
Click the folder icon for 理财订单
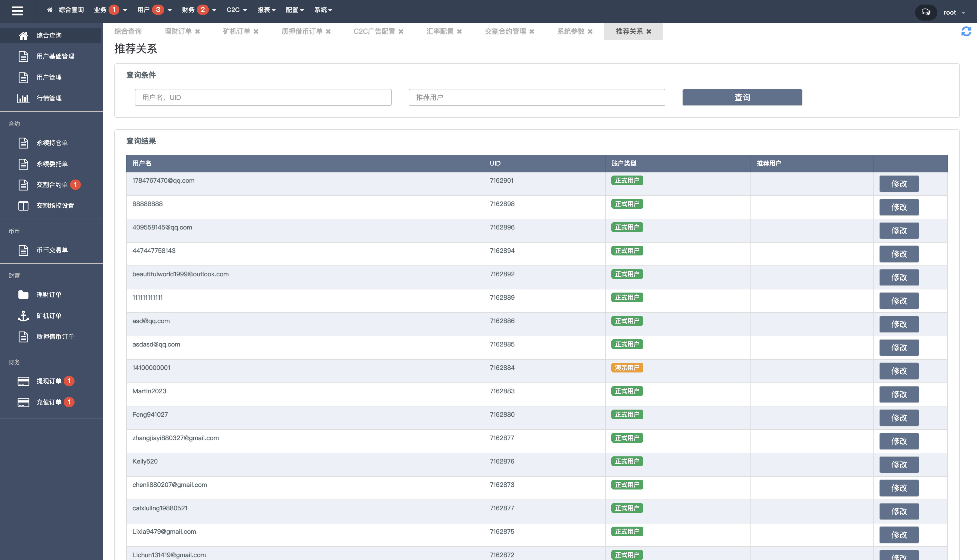(23, 295)
